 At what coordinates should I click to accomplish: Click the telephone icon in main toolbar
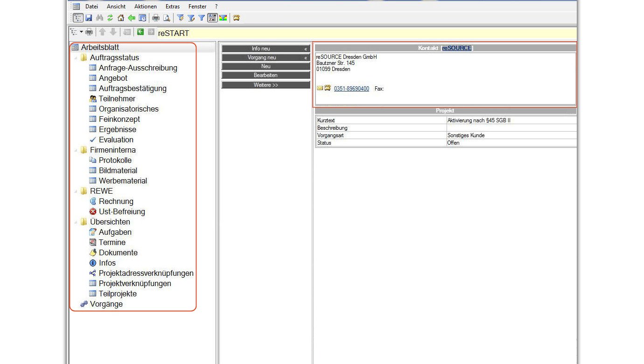click(237, 18)
